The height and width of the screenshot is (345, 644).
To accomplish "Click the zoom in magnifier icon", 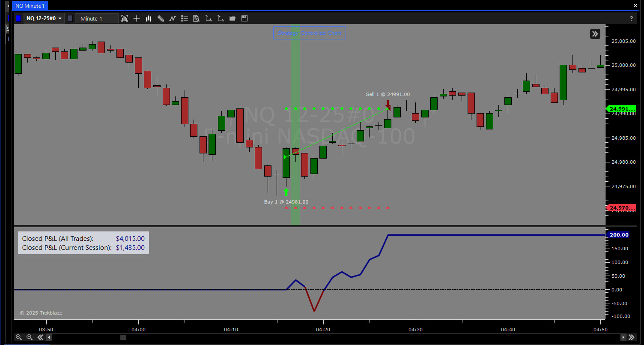I will tap(30, 337).
